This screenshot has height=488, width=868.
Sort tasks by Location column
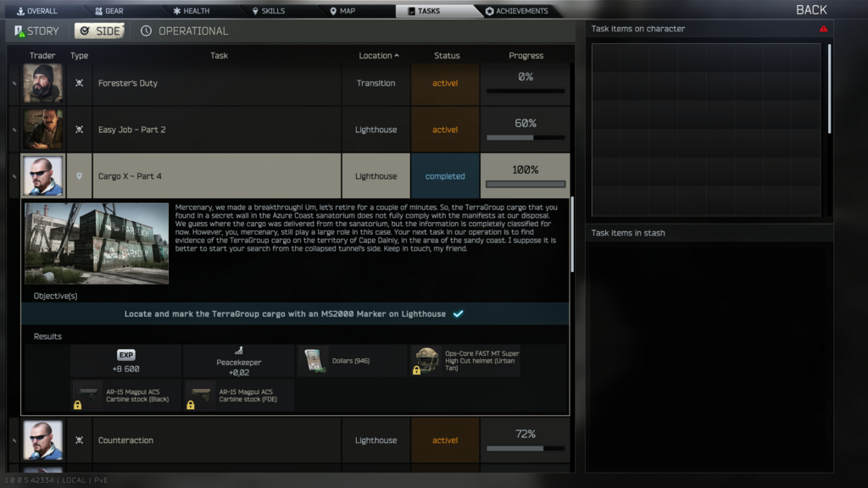(379, 55)
